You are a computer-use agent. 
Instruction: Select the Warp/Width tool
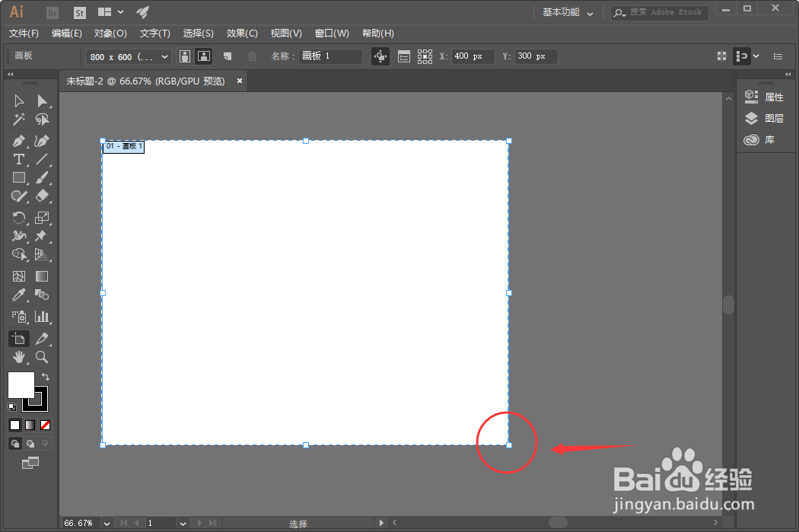(x=19, y=235)
